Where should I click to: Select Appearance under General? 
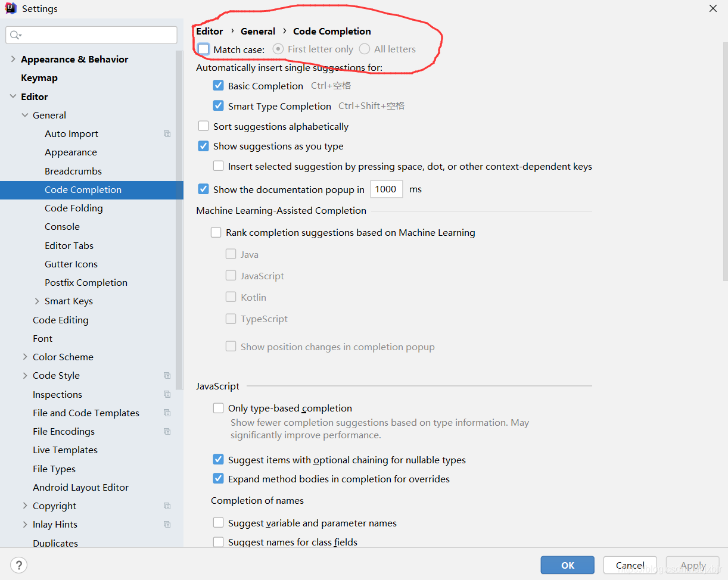point(71,152)
